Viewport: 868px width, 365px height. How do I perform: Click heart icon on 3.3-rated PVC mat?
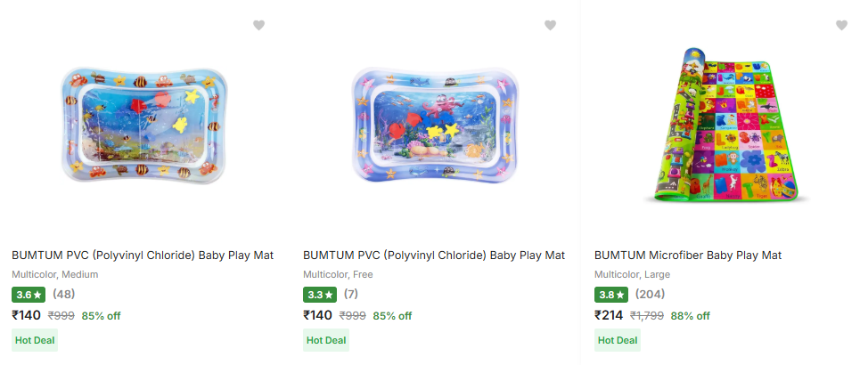pyautogui.click(x=550, y=26)
